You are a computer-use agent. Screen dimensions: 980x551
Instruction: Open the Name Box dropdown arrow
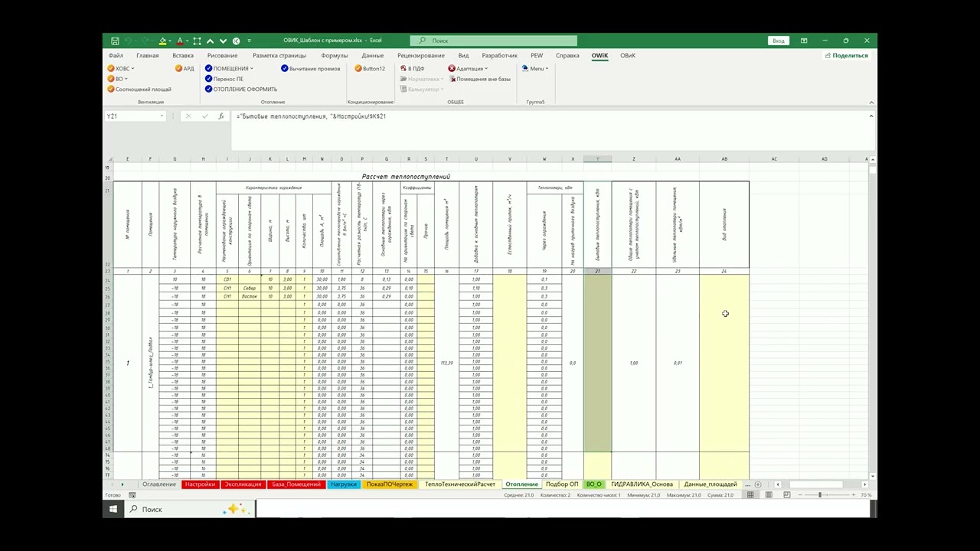pyautogui.click(x=162, y=116)
